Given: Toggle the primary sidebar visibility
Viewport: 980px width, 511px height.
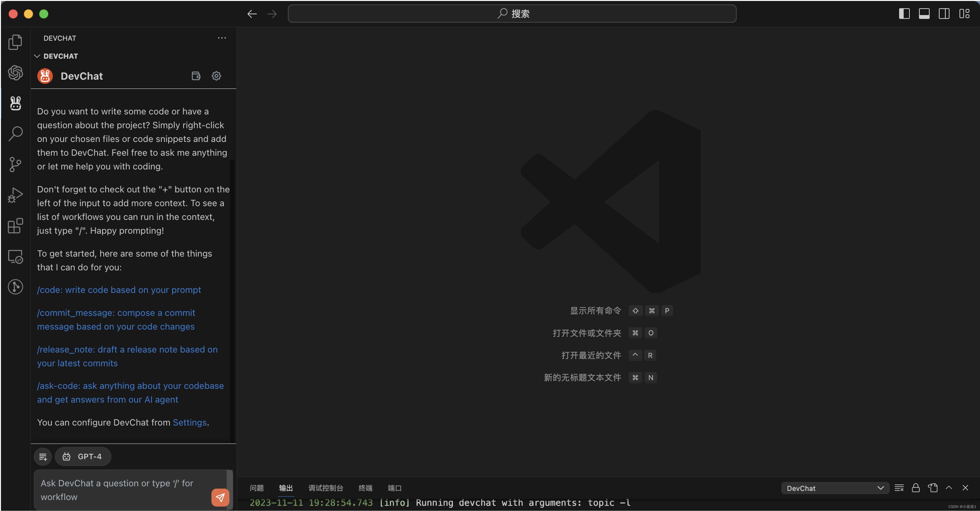Looking at the screenshot, I should (x=904, y=14).
